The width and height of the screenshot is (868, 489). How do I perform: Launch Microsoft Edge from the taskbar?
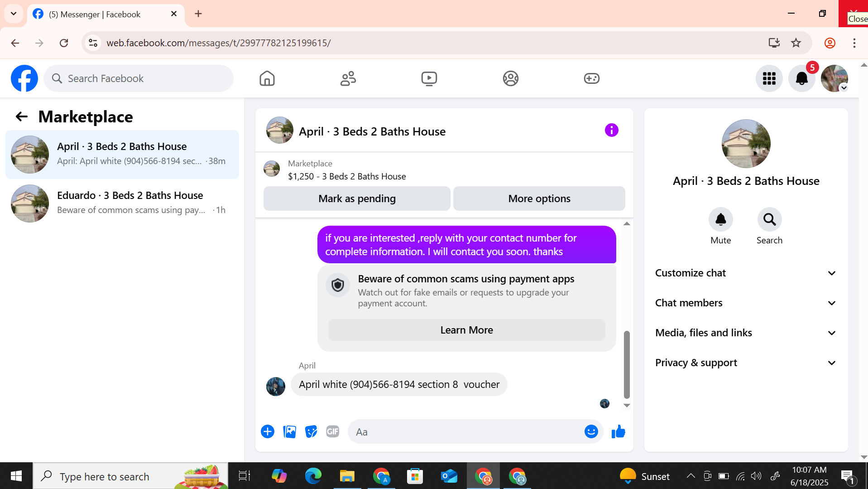[313, 476]
